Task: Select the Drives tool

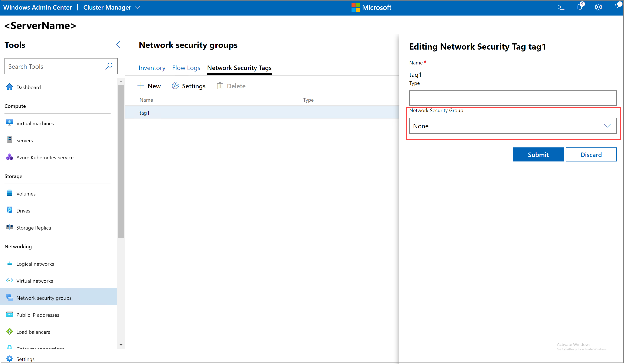Action: tap(23, 210)
